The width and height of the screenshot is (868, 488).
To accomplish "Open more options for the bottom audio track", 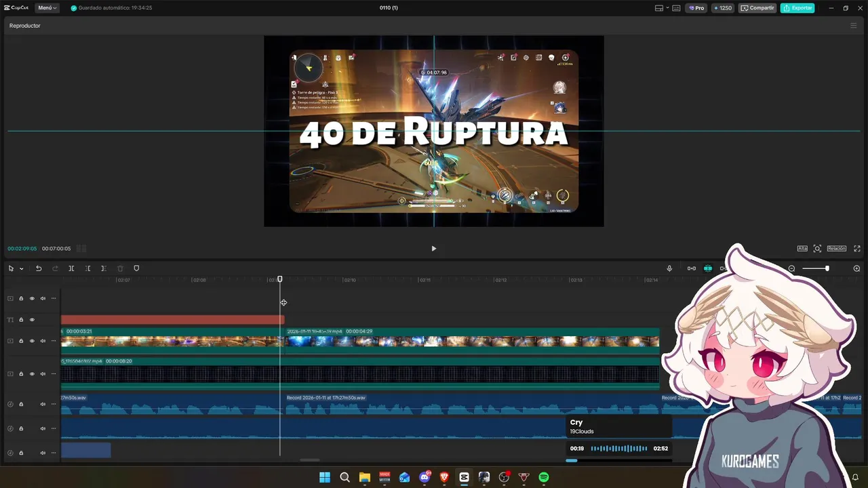I will click(54, 453).
